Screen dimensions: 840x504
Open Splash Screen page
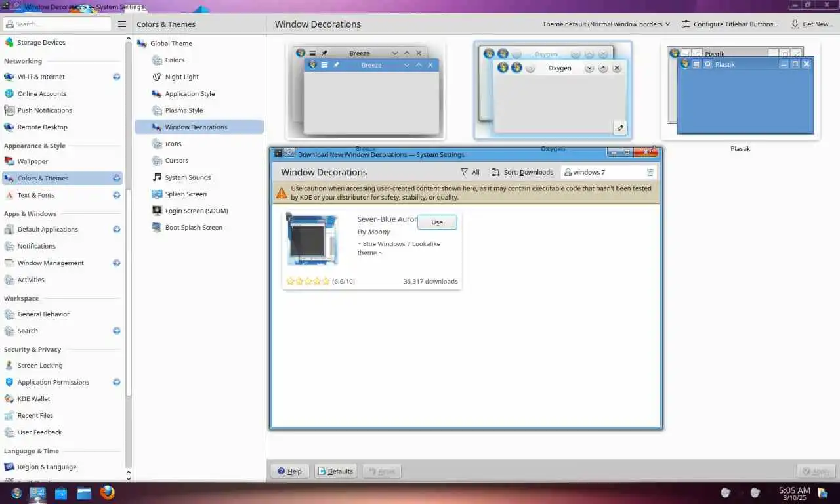(x=199, y=194)
